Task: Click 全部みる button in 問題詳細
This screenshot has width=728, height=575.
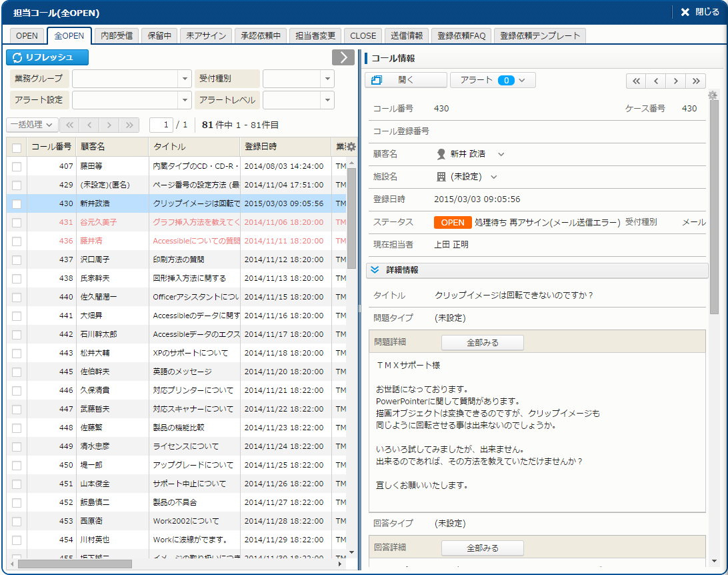Action: [x=482, y=342]
